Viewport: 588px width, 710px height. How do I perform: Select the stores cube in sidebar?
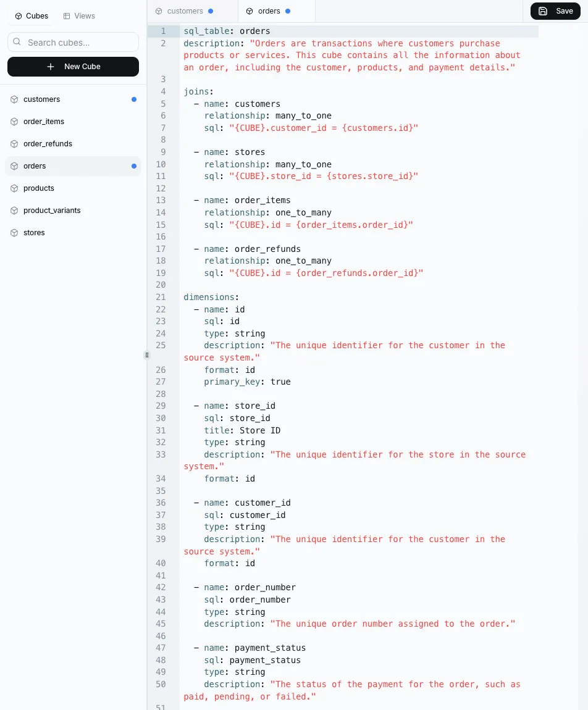pyautogui.click(x=34, y=233)
